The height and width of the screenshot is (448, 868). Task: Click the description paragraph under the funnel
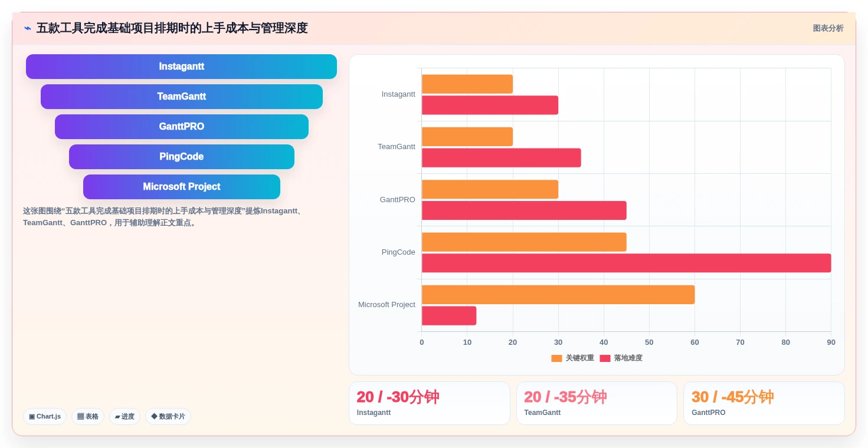[x=163, y=217]
